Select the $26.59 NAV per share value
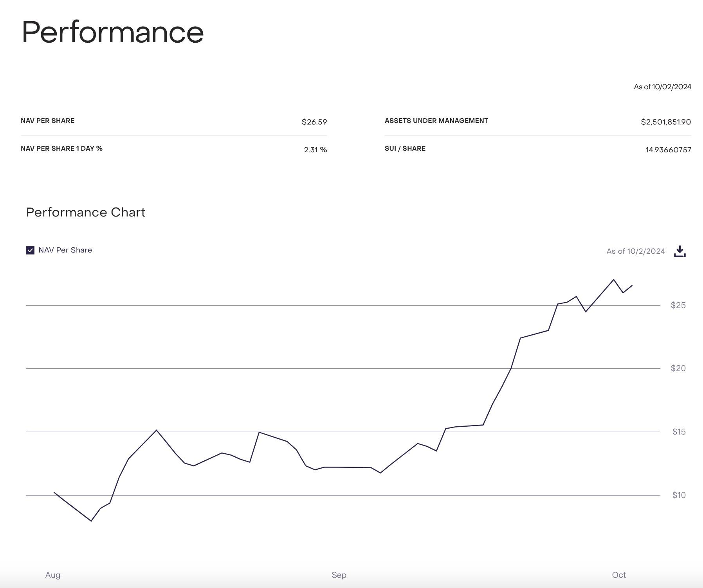703x588 pixels. tap(314, 122)
